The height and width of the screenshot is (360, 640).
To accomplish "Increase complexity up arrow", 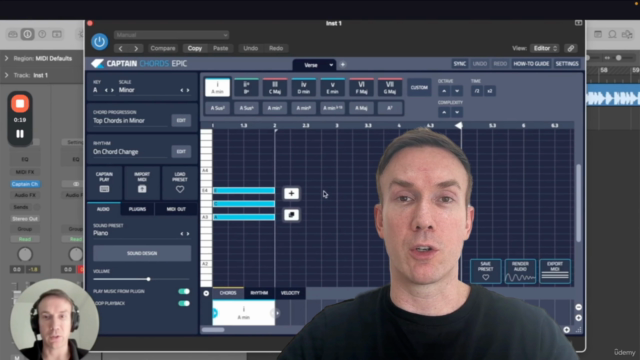I will [x=444, y=112].
